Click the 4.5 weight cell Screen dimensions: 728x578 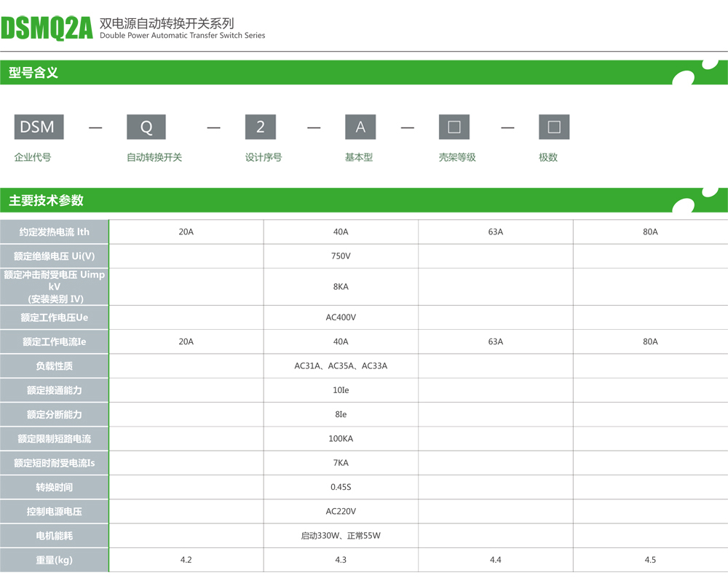pos(650,560)
